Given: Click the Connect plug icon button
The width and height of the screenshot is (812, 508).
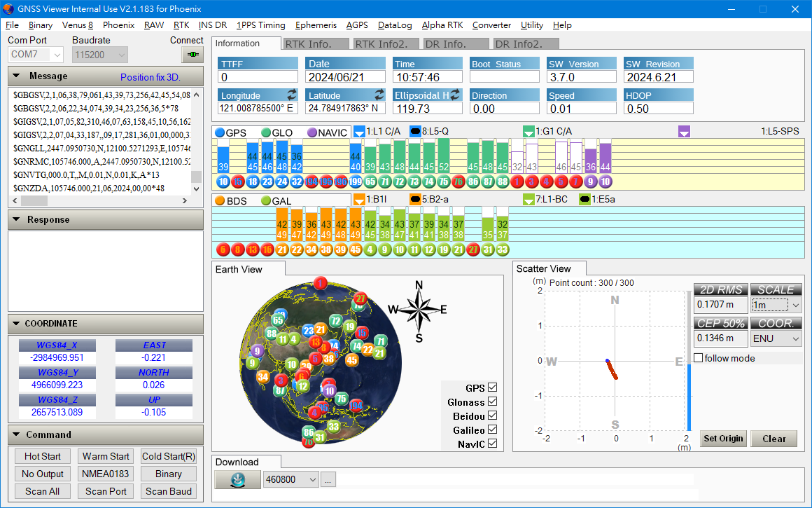Looking at the screenshot, I should (192, 55).
